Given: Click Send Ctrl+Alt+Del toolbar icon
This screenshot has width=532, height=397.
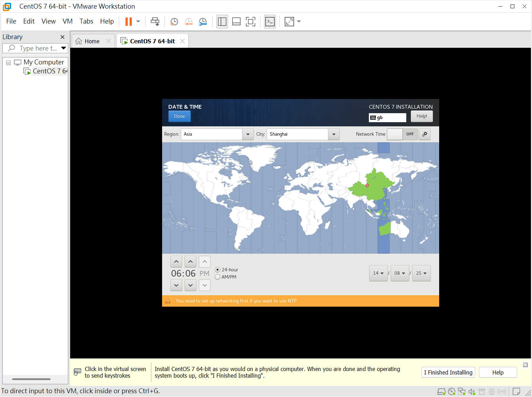Looking at the screenshot, I should pyautogui.click(x=155, y=21).
